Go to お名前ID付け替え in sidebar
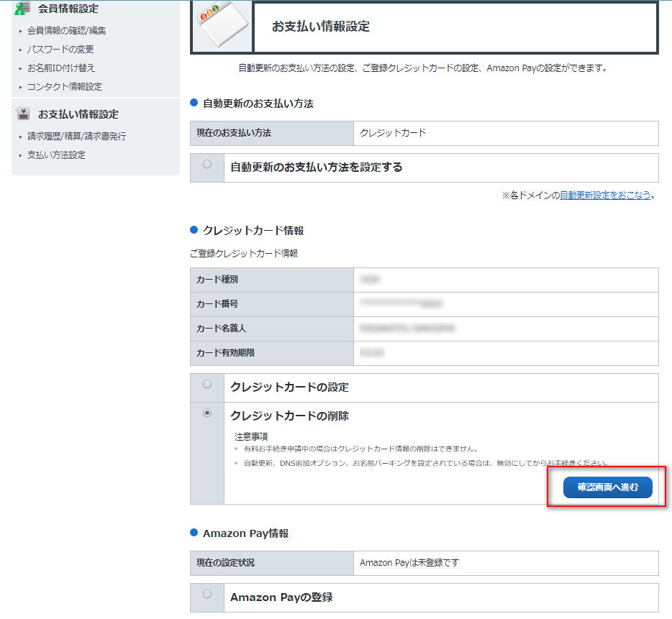 coord(61,68)
